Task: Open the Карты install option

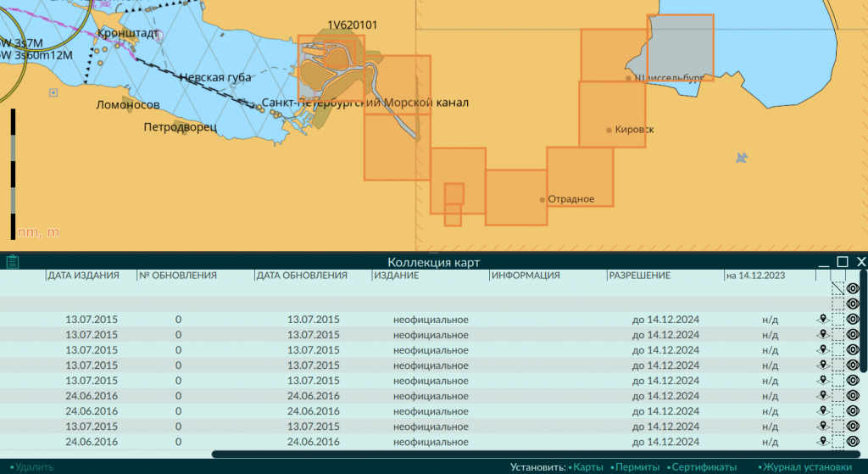Action: point(587,467)
